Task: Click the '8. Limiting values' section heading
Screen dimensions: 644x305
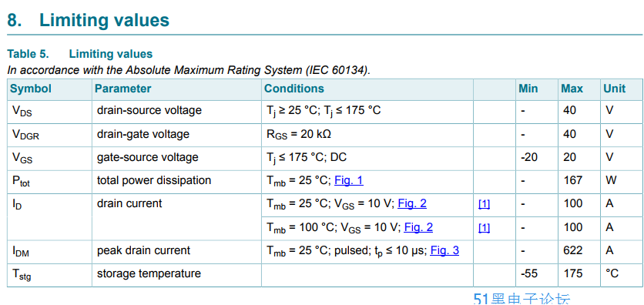Action: point(89,20)
